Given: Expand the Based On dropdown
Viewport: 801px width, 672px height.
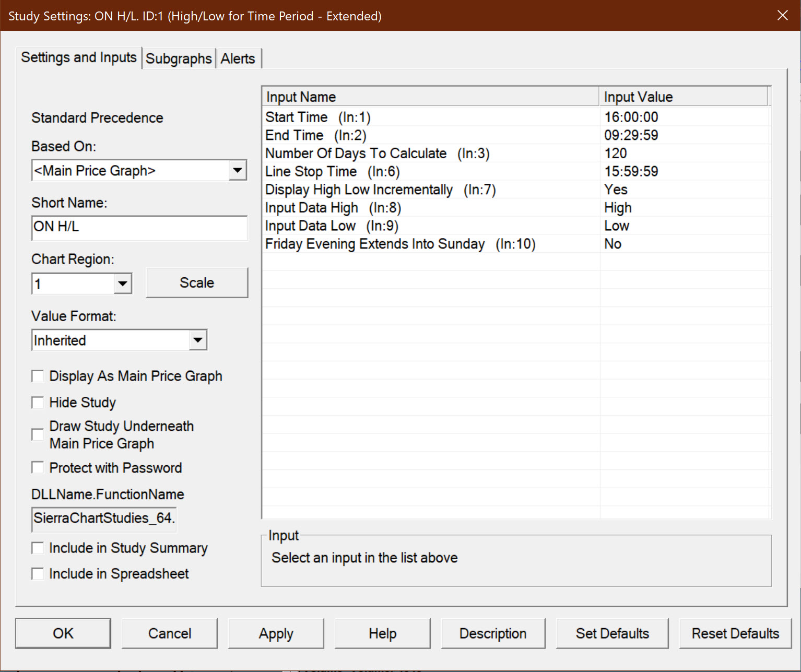Looking at the screenshot, I should coord(238,171).
